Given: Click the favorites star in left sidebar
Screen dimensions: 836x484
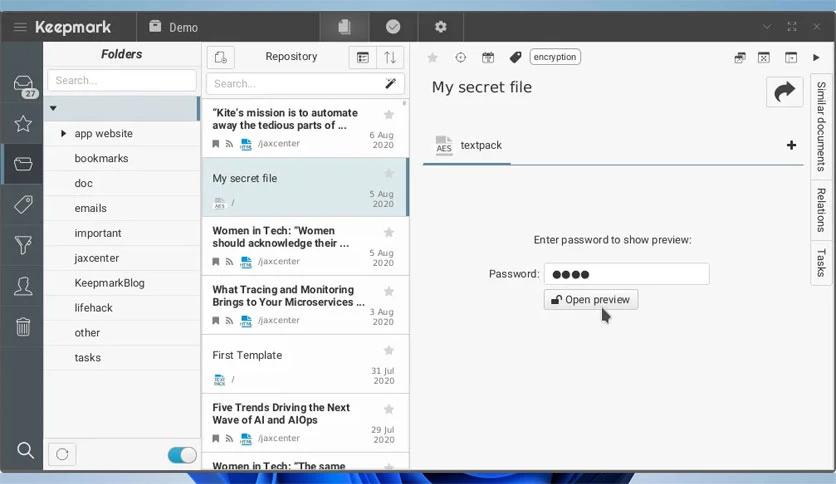Looking at the screenshot, I should [22, 124].
